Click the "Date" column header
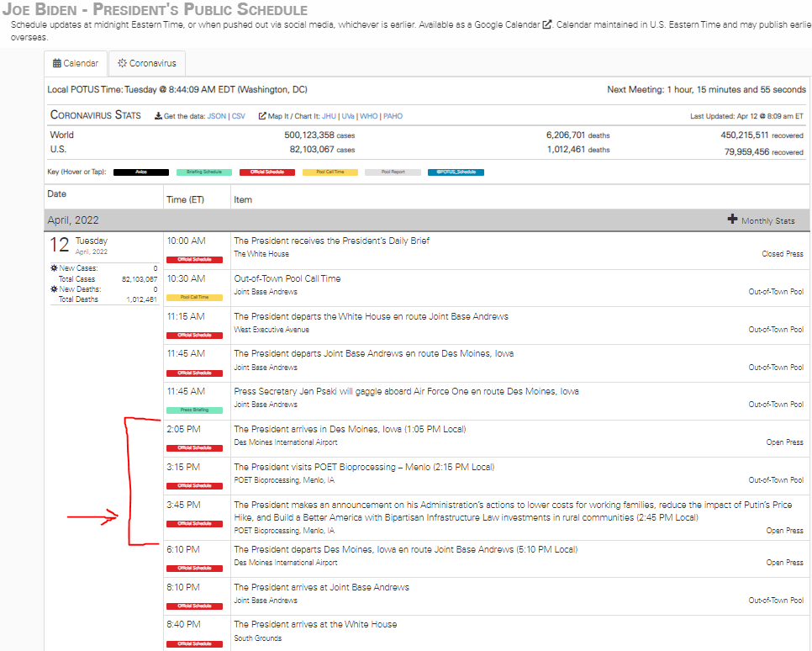The image size is (812, 651). [57, 193]
